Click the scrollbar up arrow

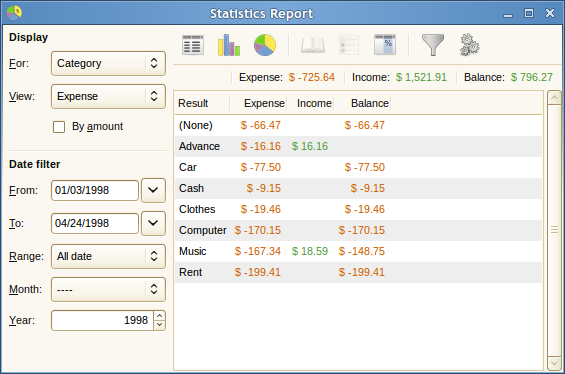554,98
